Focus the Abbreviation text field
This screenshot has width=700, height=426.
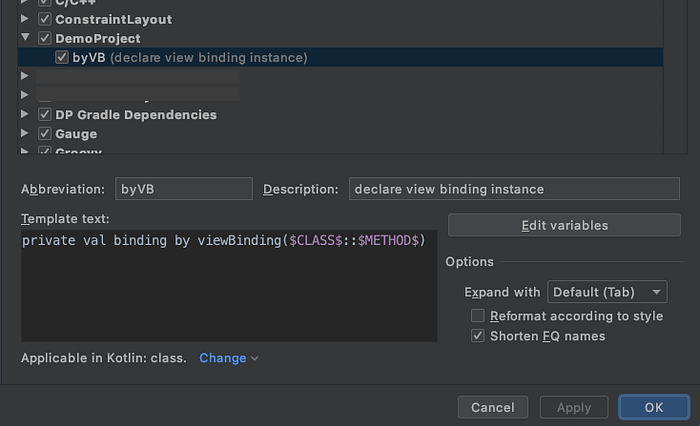coord(183,189)
